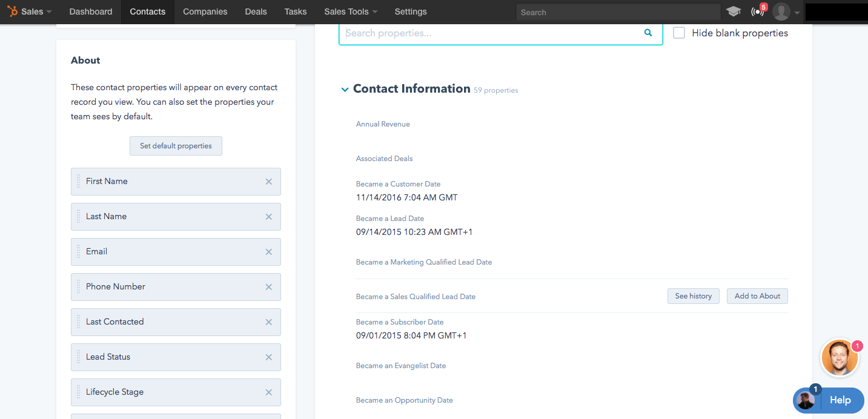The height and width of the screenshot is (419, 868).
Task: Click the HubSpot sprocket logo
Action: pos(12,12)
